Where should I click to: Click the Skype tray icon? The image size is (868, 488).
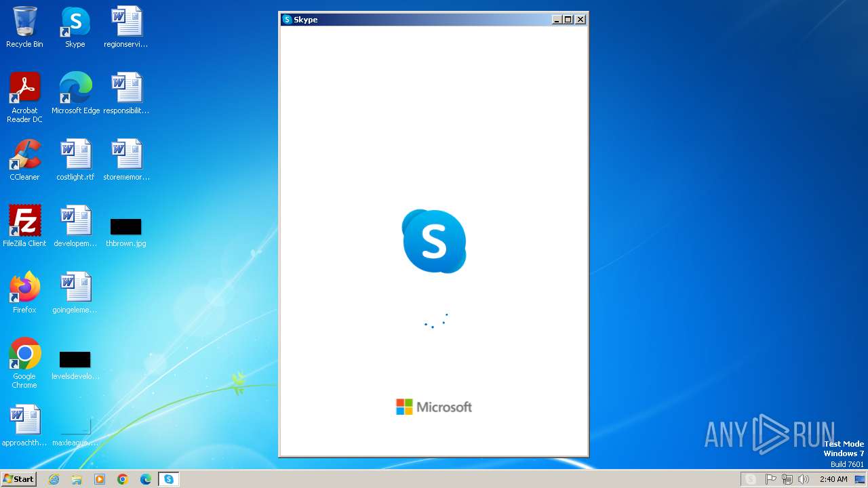point(751,479)
